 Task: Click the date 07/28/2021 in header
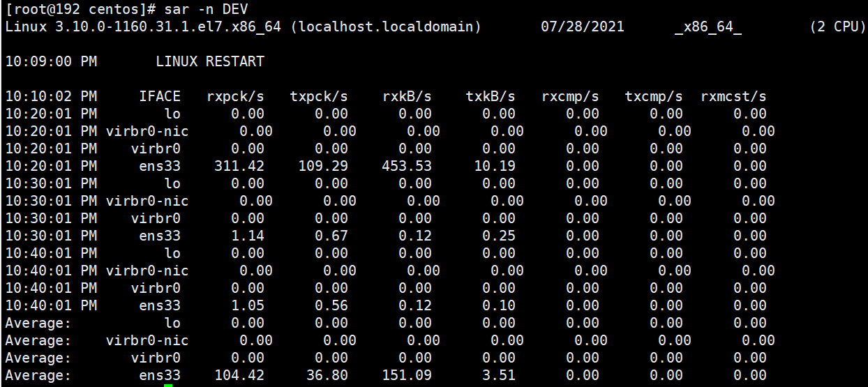(583, 27)
